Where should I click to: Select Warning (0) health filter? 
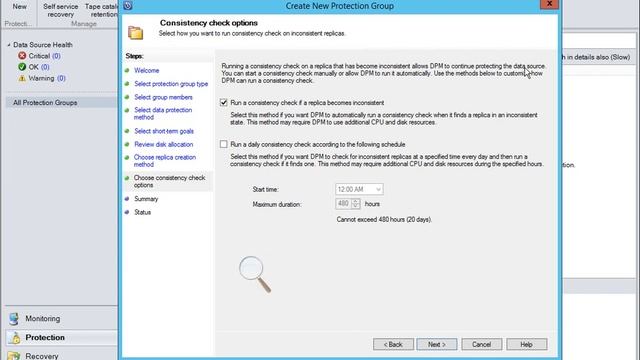point(47,78)
